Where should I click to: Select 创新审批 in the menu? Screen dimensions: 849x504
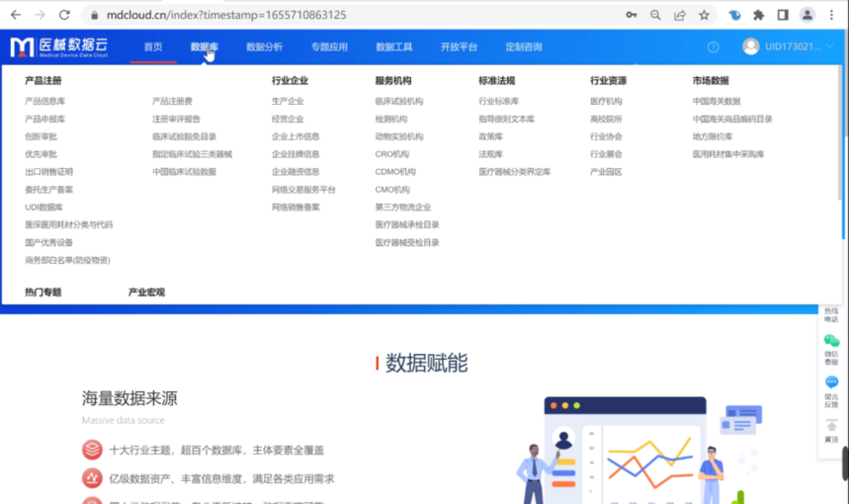click(x=42, y=137)
